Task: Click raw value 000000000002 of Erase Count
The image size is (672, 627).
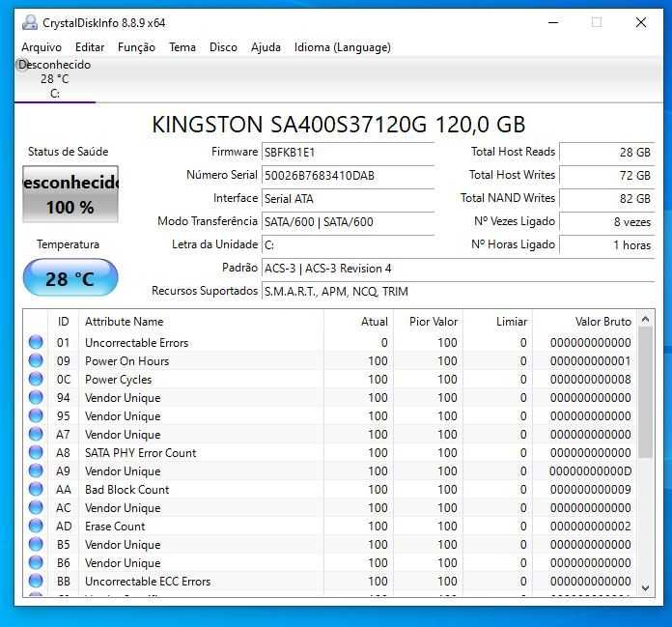Action: coord(591,527)
